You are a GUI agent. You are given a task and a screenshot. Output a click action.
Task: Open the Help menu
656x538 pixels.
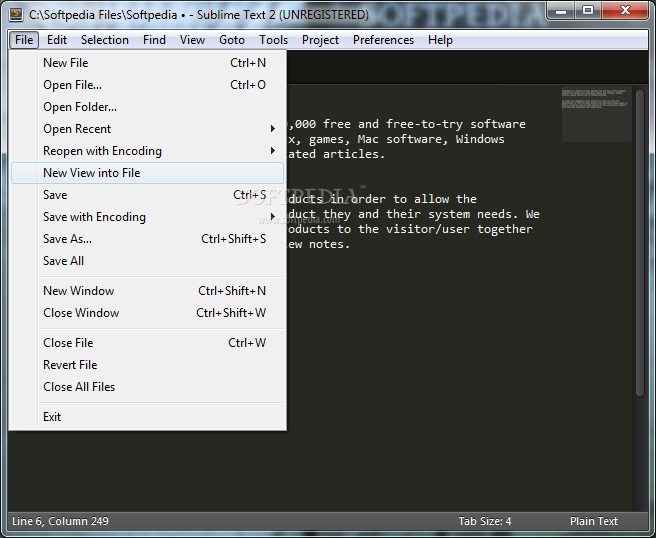click(x=440, y=40)
